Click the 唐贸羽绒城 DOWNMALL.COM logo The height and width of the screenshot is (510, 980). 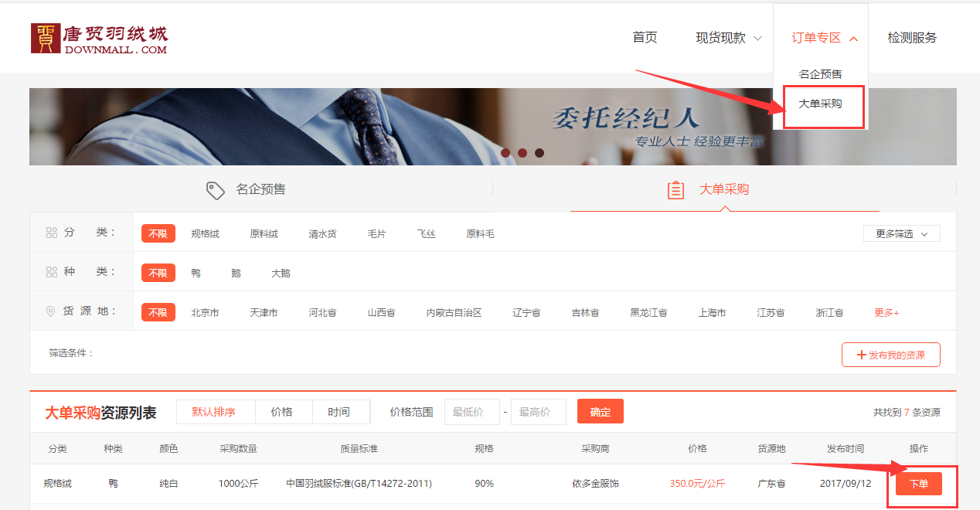99,38
